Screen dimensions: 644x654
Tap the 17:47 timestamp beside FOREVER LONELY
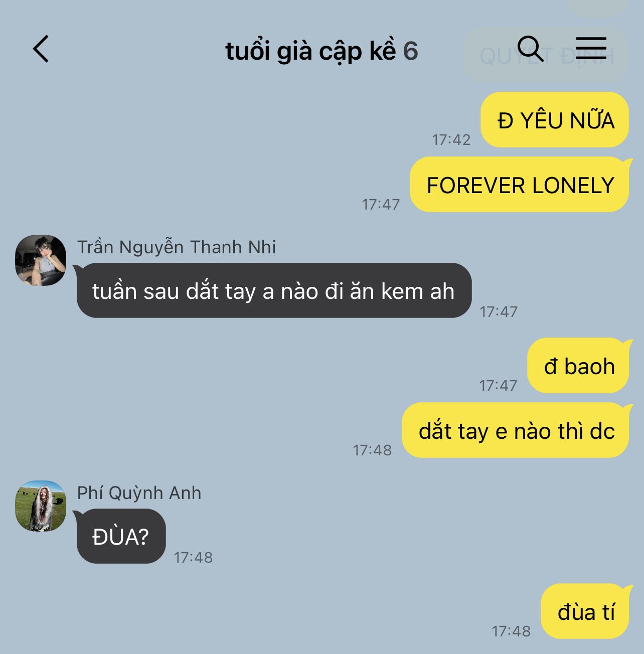point(381,205)
